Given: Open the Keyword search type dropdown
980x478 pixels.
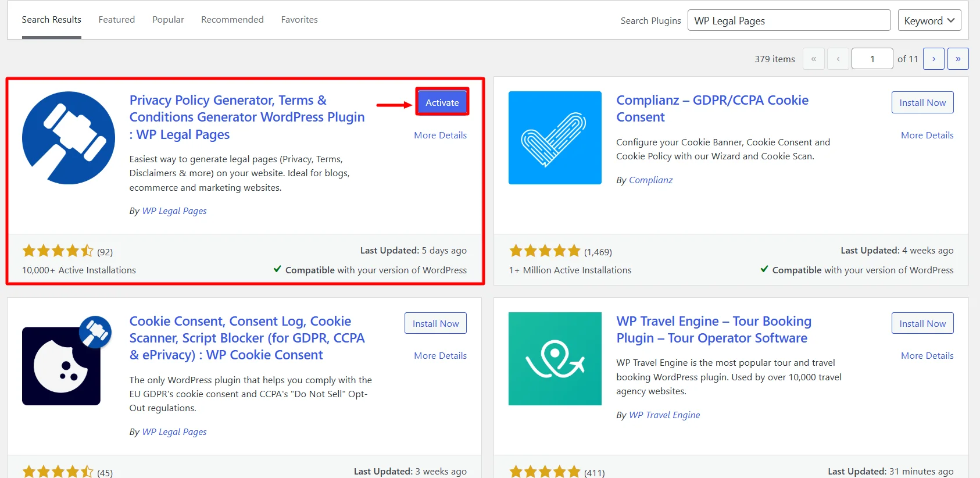Looking at the screenshot, I should point(929,20).
